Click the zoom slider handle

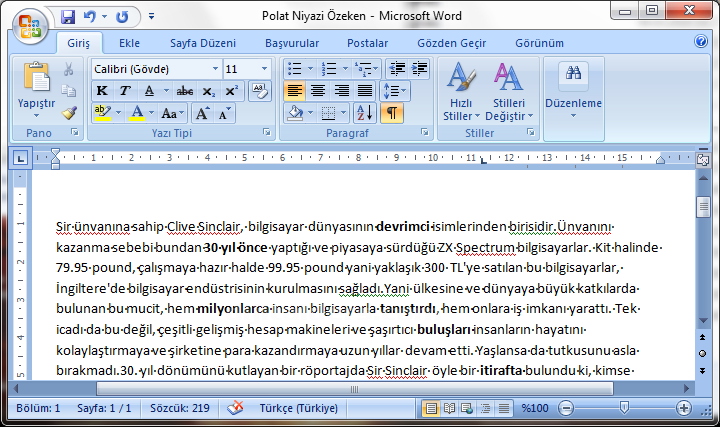624,407
